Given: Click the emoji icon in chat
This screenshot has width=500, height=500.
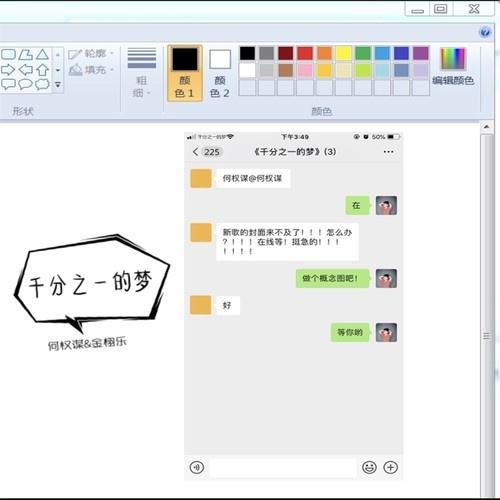Looking at the screenshot, I should (x=369, y=467).
